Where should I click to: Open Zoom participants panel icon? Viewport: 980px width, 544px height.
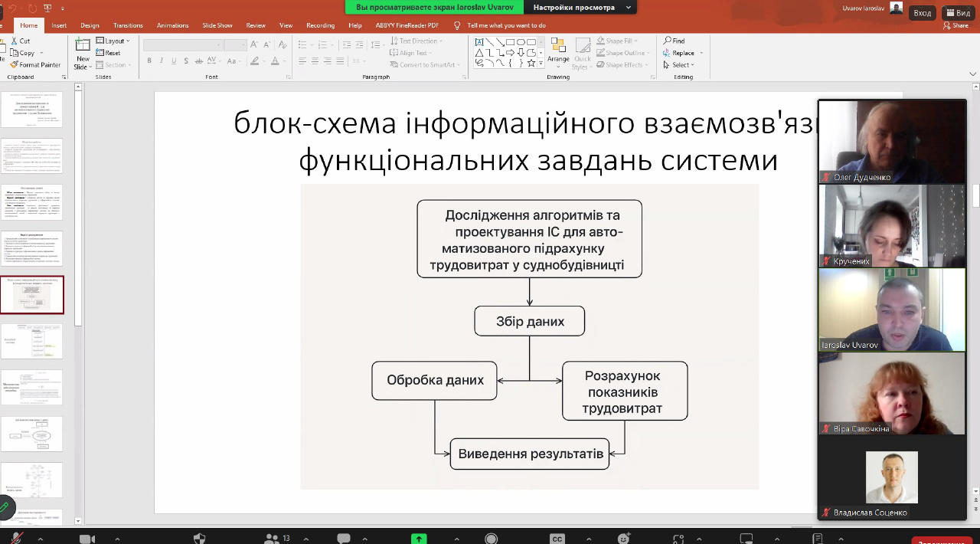point(271,539)
